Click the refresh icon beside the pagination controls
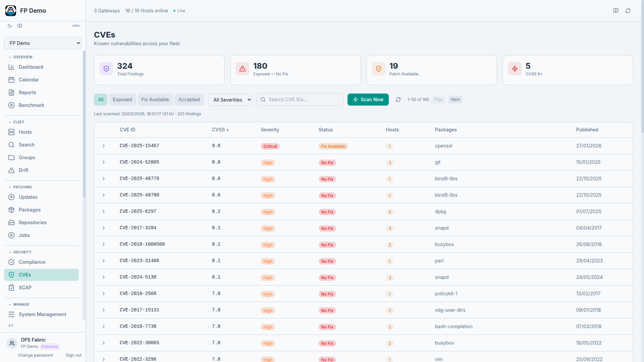The image size is (644, 362). tap(398, 100)
